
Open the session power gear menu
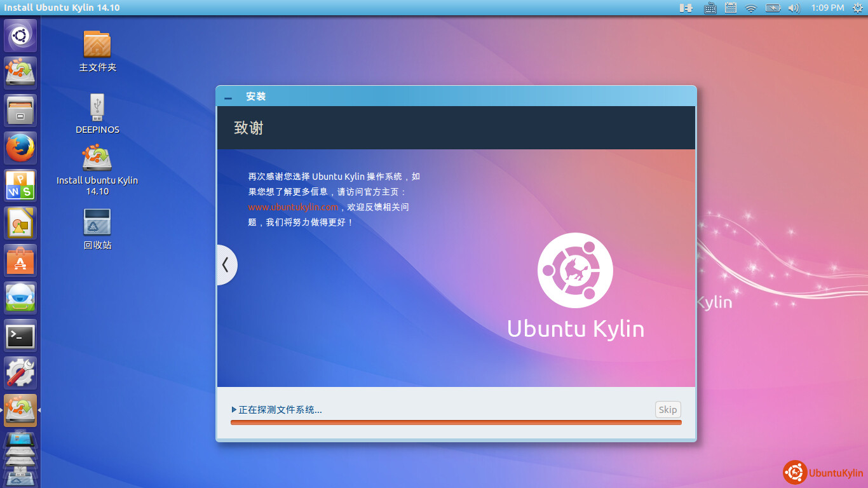(857, 8)
